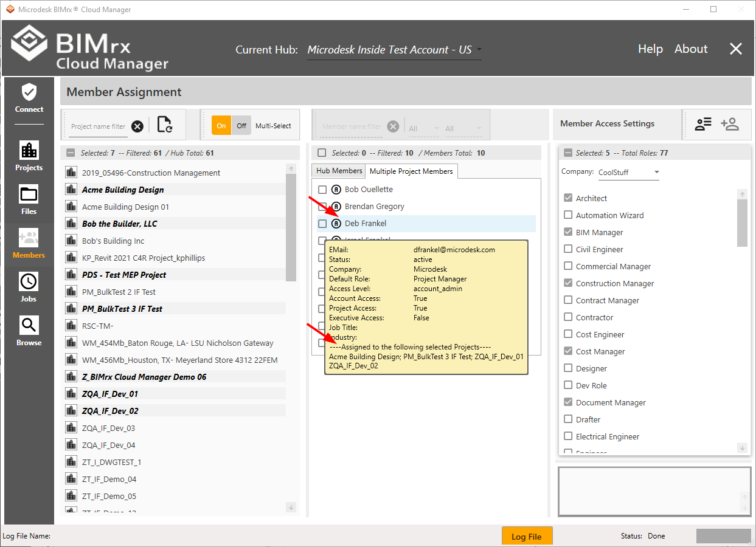Click the account icon beside Deb Frankel
Screen dimensions: 756x547
pyautogui.click(x=336, y=224)
